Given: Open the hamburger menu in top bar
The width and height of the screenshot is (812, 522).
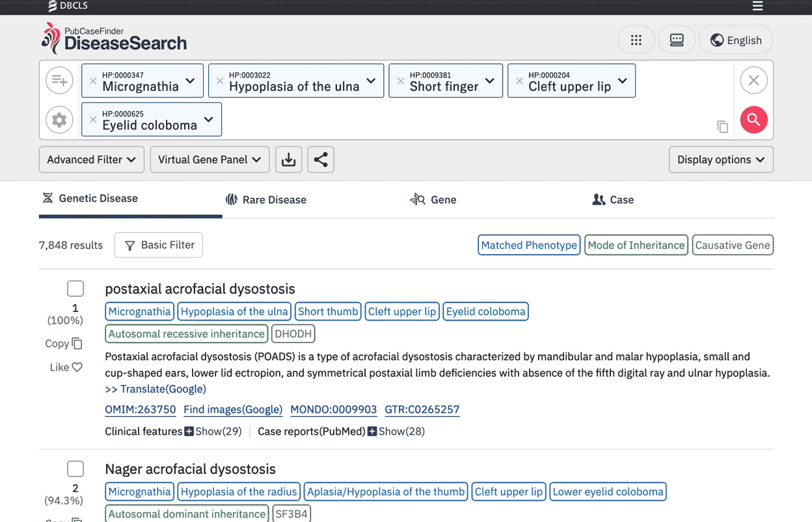Looking at the screenshot, I should (x=757, y=7).
